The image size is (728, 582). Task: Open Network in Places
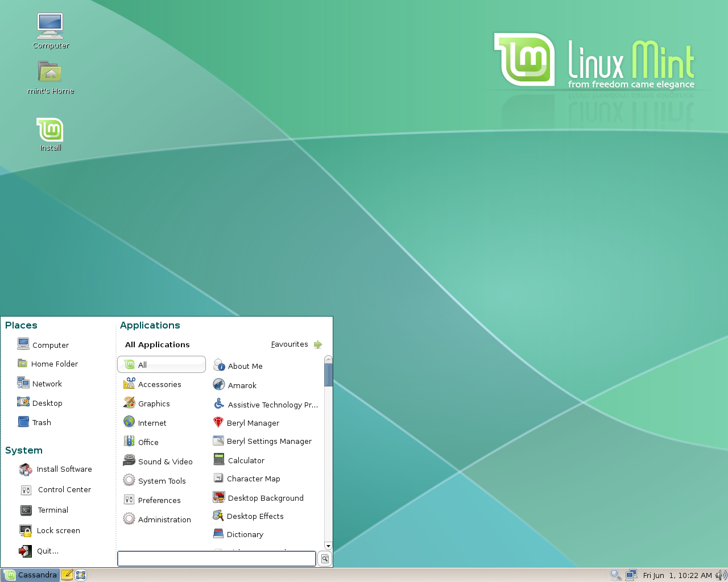(39, 384)
